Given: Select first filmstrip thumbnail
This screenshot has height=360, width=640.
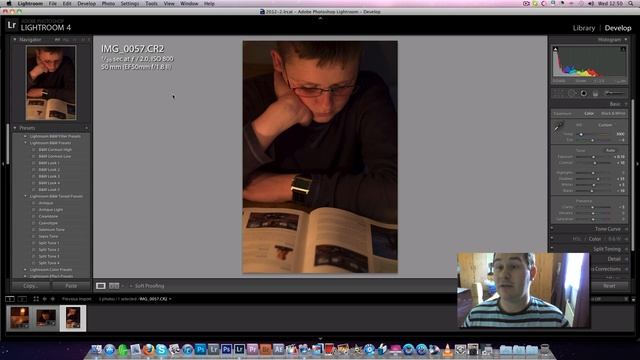Looking at the screenshot, I should tap(19, 318).
